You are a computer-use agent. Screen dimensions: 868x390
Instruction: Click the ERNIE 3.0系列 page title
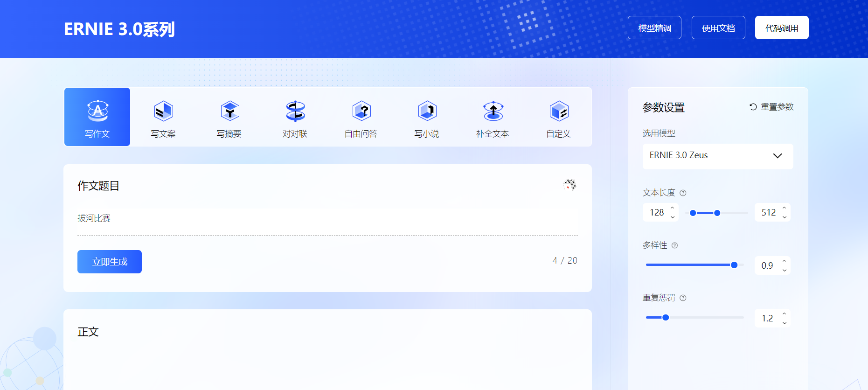coord(119,29)
